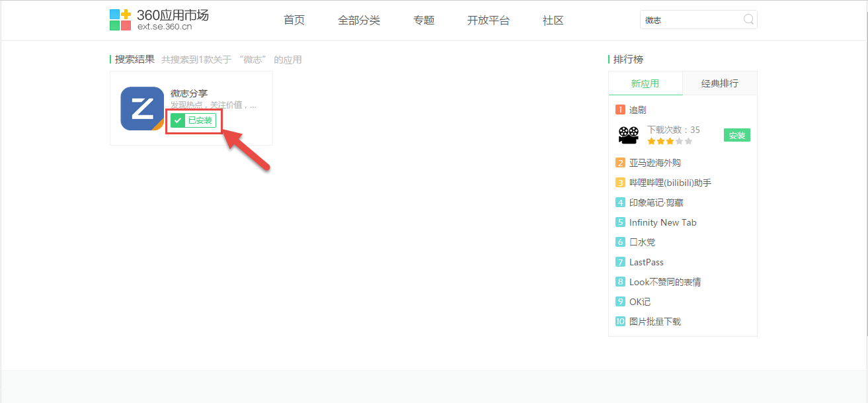The image size is (868, 403).
Task: Install the 追剧 extension
Action: (737, 135)
